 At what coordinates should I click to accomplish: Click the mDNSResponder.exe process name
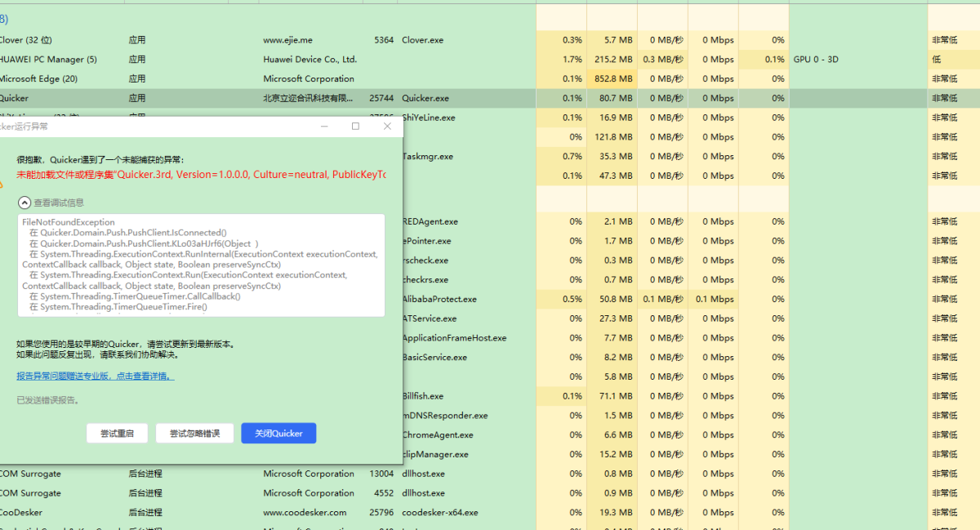(x=445, y=416)
